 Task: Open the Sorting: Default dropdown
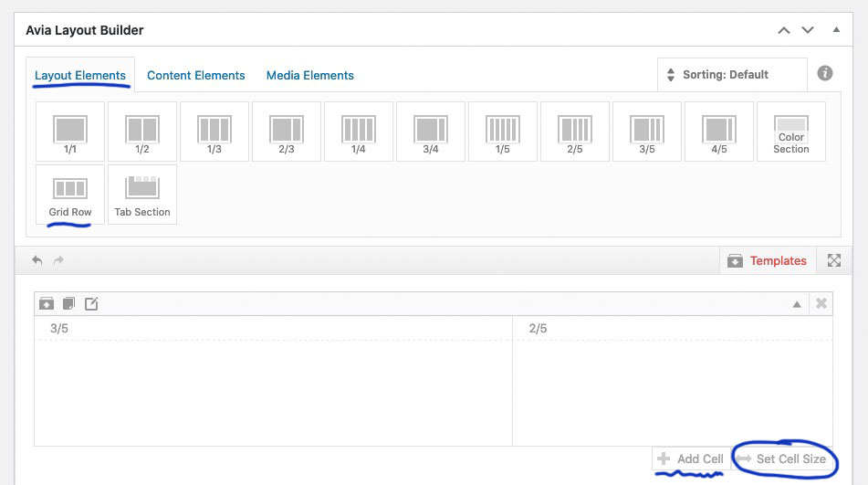pos(732,75)
